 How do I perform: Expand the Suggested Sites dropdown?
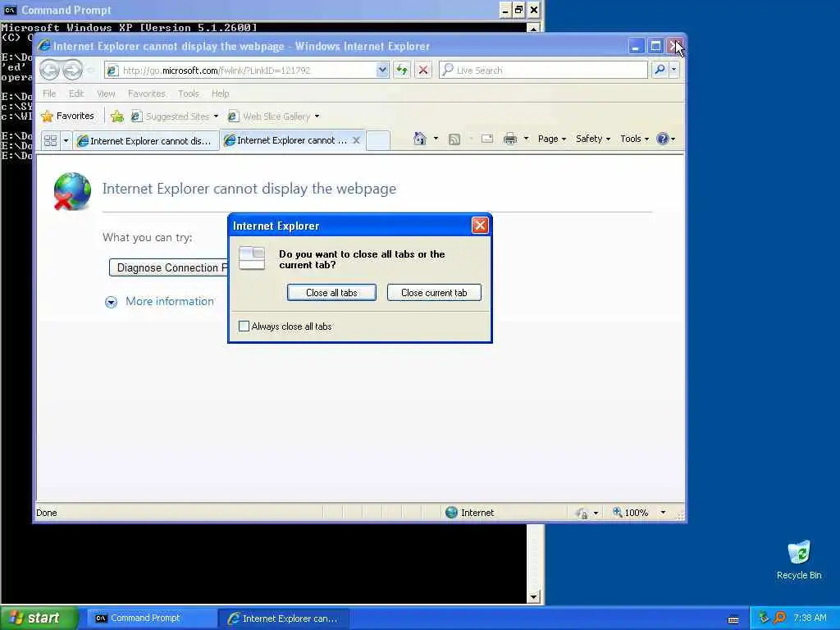coord(216,116)
